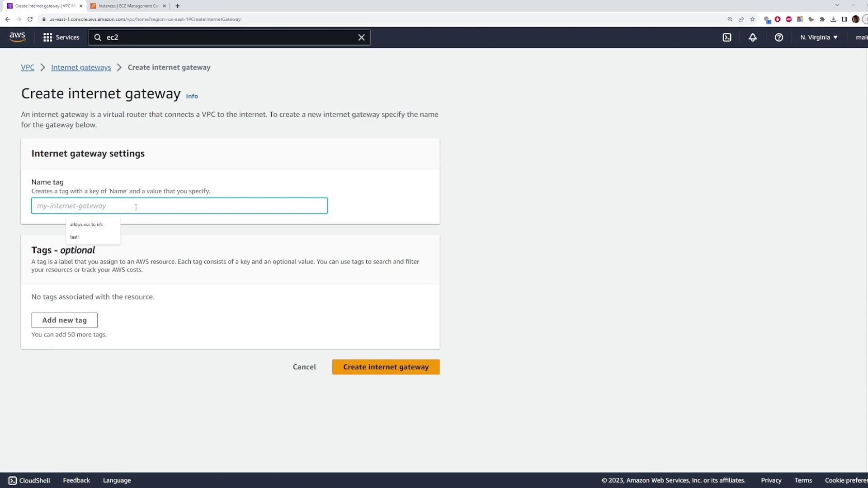This screenshot has width=868, height=488.
Task: Expand the N. Virginia region dropdown
Action: coord(819,38)
